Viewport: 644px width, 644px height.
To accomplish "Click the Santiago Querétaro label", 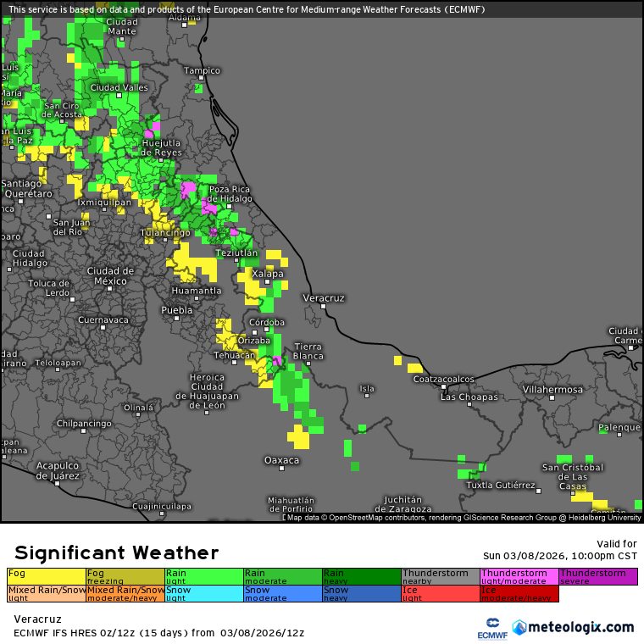I will click(x=27, y=188).
